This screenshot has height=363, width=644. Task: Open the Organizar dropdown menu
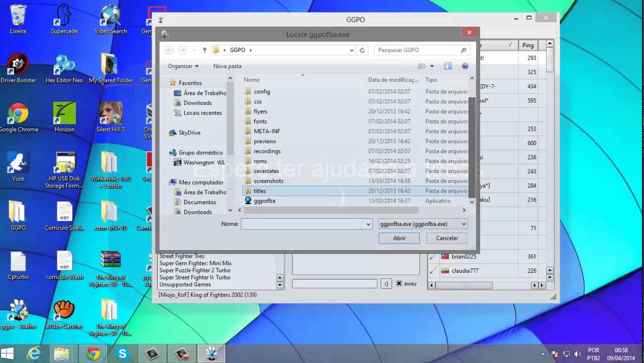point(183,66)
